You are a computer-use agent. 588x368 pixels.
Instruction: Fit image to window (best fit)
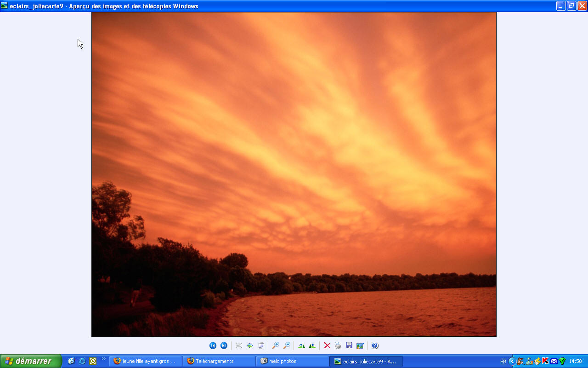click(239, 345)
